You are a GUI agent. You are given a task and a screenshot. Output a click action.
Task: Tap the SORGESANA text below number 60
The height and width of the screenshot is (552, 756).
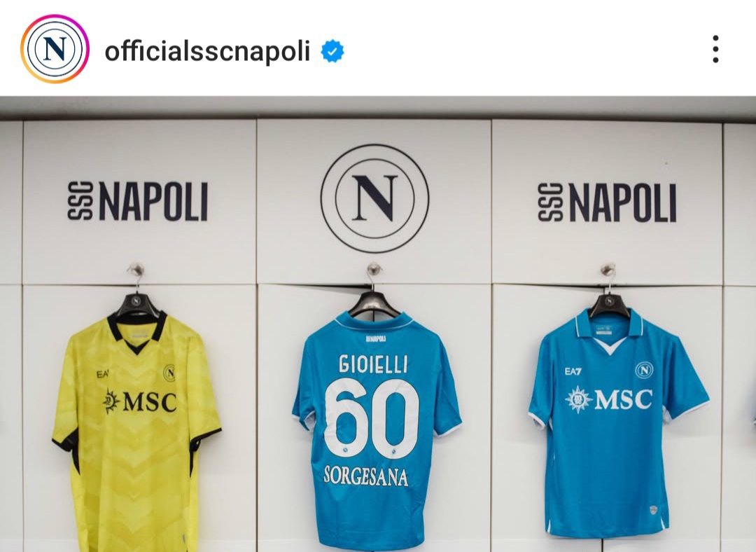pyautogui.click(x=366, y=476)
